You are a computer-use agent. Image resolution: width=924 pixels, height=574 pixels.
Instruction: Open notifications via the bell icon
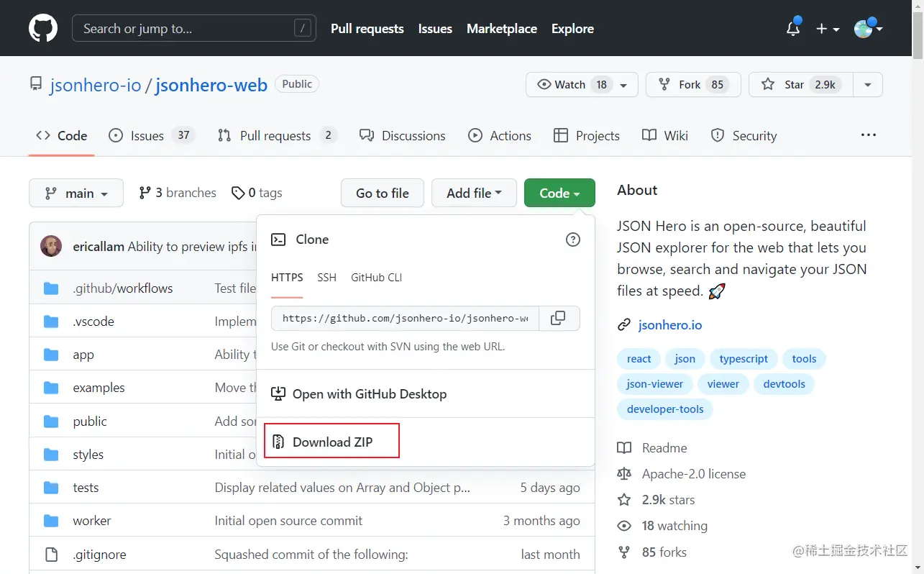pos(792,29)
